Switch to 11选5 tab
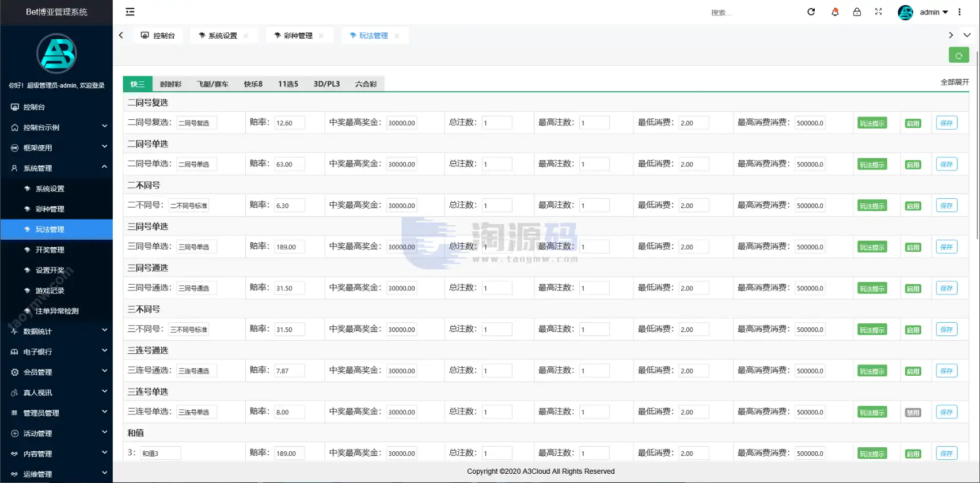This screenshot has height=483, width=980. pos(288,84)
